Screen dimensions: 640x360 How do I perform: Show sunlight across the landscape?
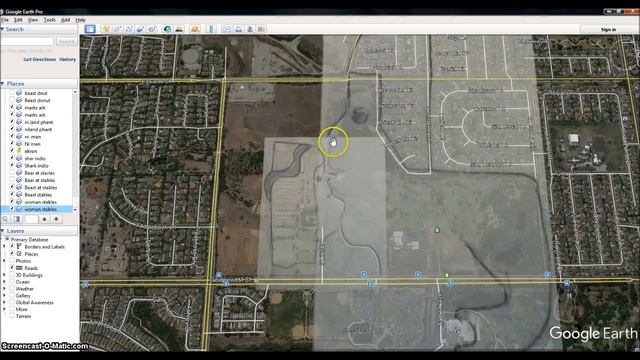179,29
